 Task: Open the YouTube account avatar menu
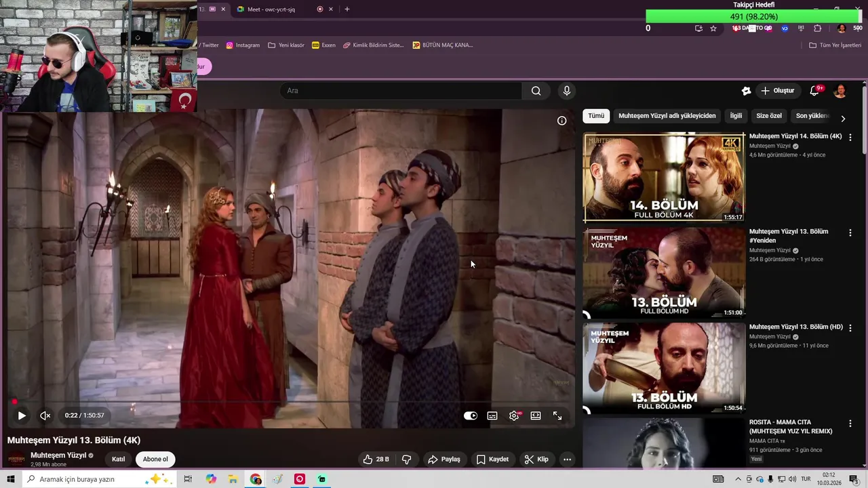click(840, 91)
